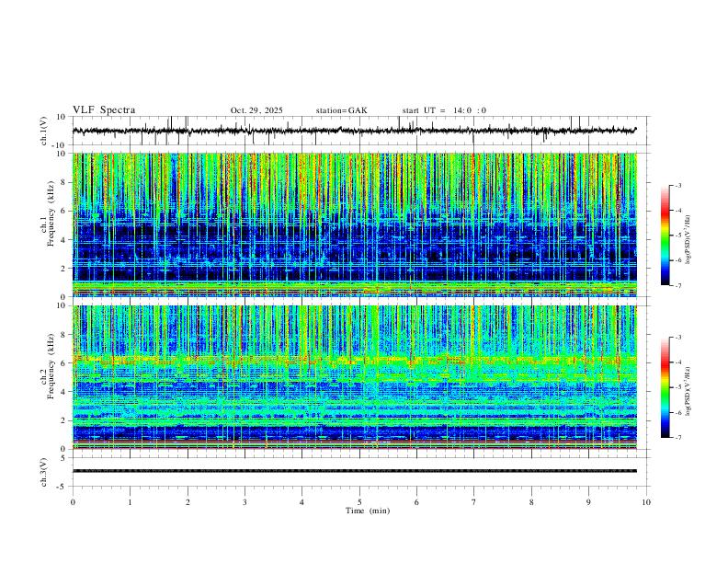Click the 2 kHz tick on ch.1 frequency axis
This screenshot has width=728, height=563.
pyautogui.click(x=64, y=268)
